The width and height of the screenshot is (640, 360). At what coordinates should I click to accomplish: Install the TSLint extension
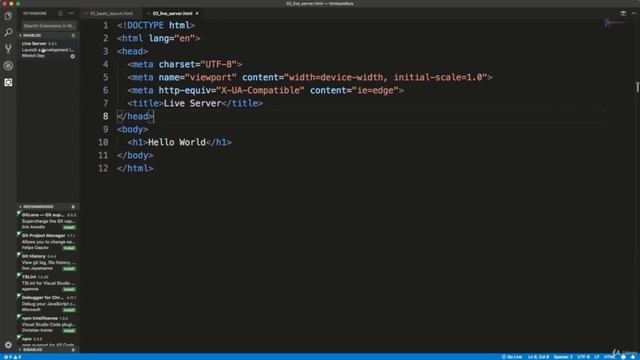pyautogui.click(x=69, y=289)
